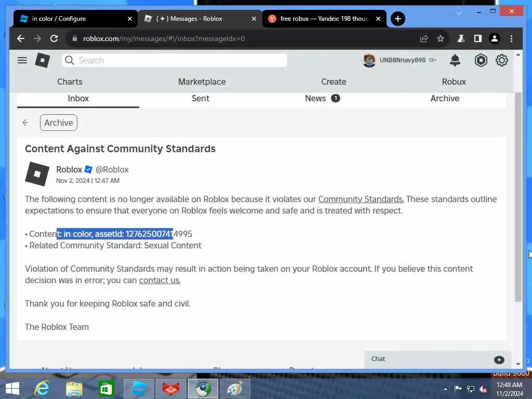Archive this message with the Archive button
Image resolution: width=532 pixels, height=399 pixels.
point(58,123)
